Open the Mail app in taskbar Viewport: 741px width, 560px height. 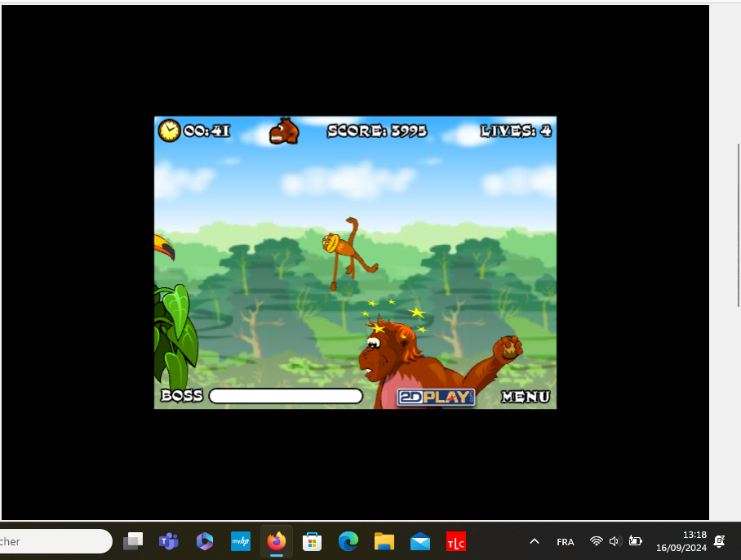(x=420, y=541)
